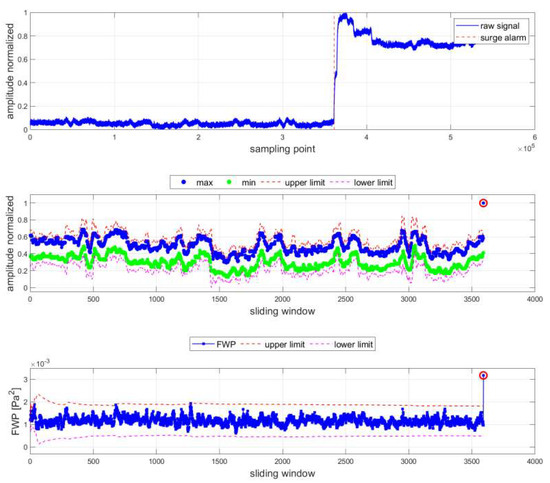Click the raw signal peak near amplitude 1
This screenshot has height=483, width=550.
(345, 15)
